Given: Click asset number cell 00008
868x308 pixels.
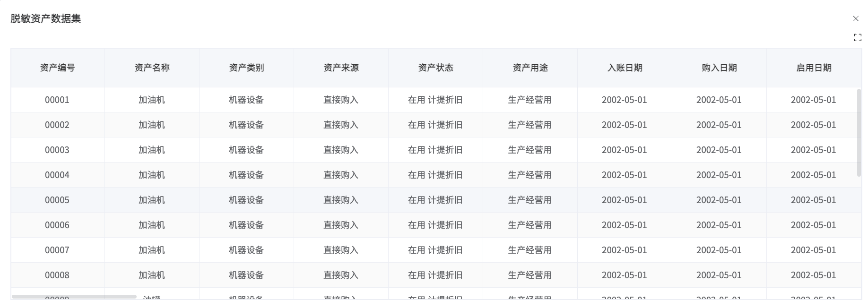Looking at the screenshot, I should coord(57,275).
